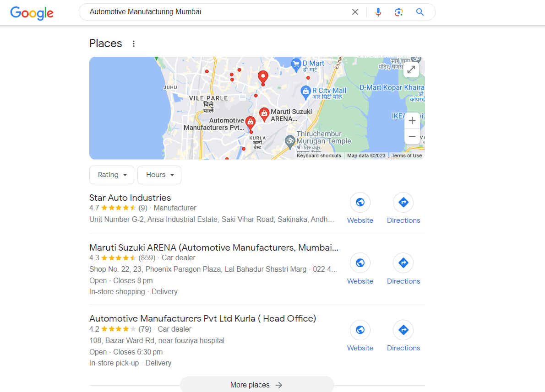Image resolution: width=545 pixels, height=392 pixels.
Task: Open Terms of Use on map
Action: pyautogui.click(x=407, y=156)
